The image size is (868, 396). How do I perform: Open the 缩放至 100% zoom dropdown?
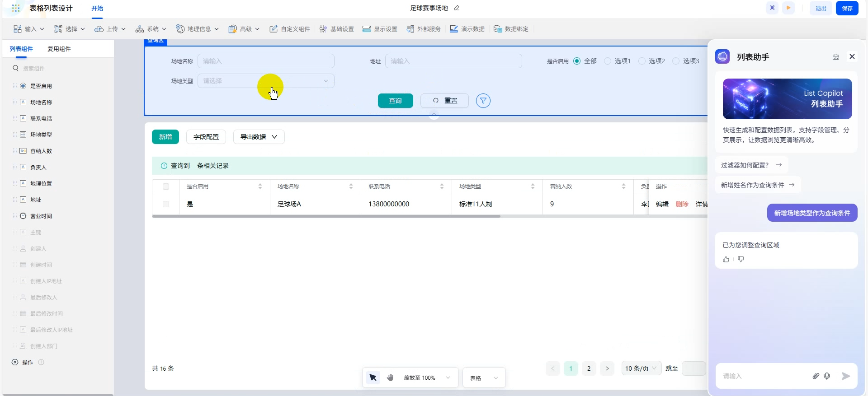click(x=427, y=378)
